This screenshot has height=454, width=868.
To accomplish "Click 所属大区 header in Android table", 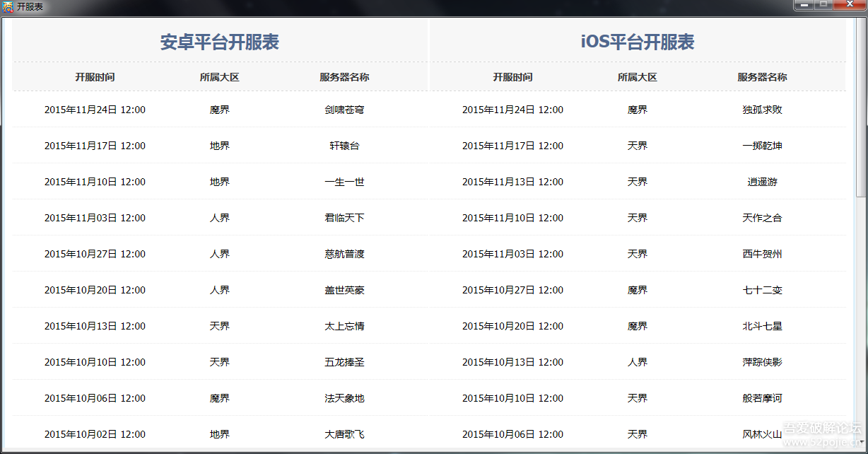I will [219, 77].
